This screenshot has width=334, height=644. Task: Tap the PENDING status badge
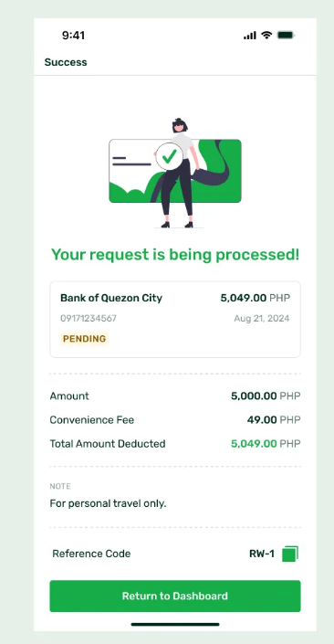click(85, 339)
